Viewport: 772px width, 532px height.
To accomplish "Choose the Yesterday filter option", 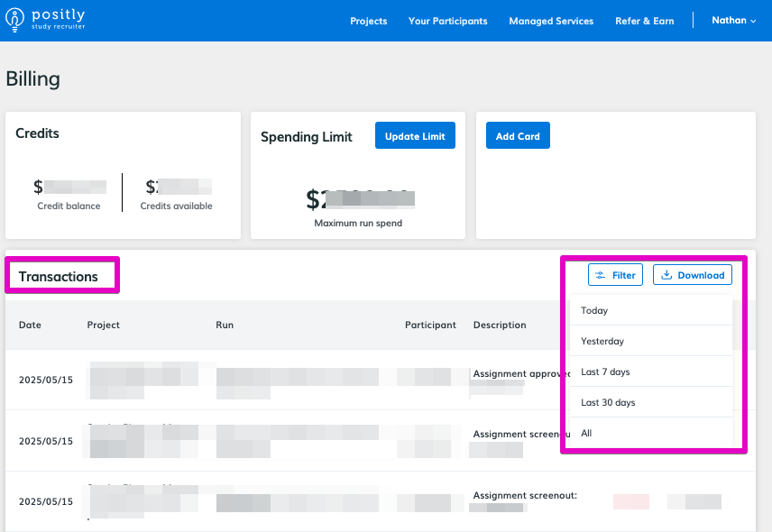I will 602,341.
